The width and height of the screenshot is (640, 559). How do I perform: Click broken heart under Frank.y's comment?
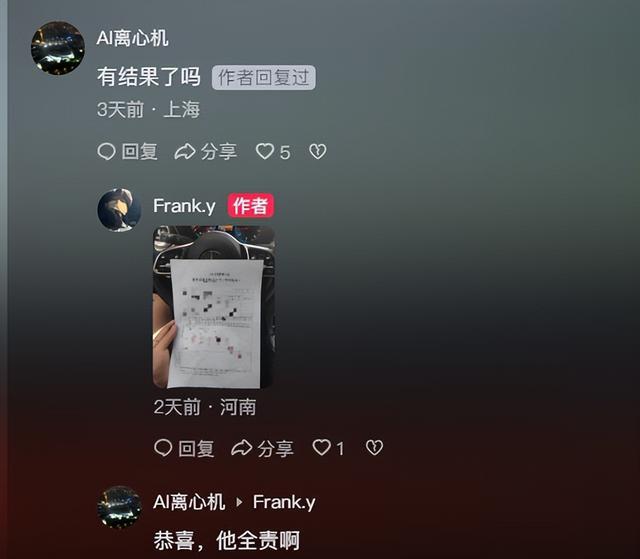(374, 448)
